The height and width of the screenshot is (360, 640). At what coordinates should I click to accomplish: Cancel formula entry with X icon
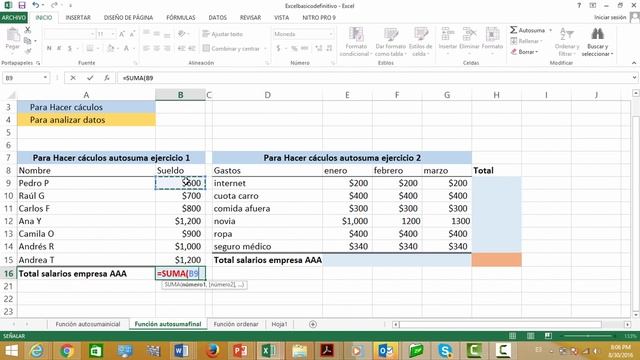coord(73,78)
